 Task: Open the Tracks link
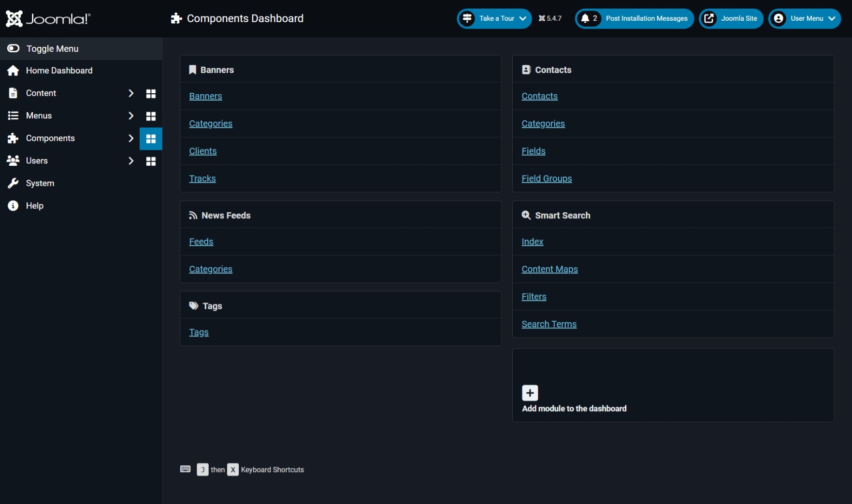pyautogui.click(x=202, y=179)
